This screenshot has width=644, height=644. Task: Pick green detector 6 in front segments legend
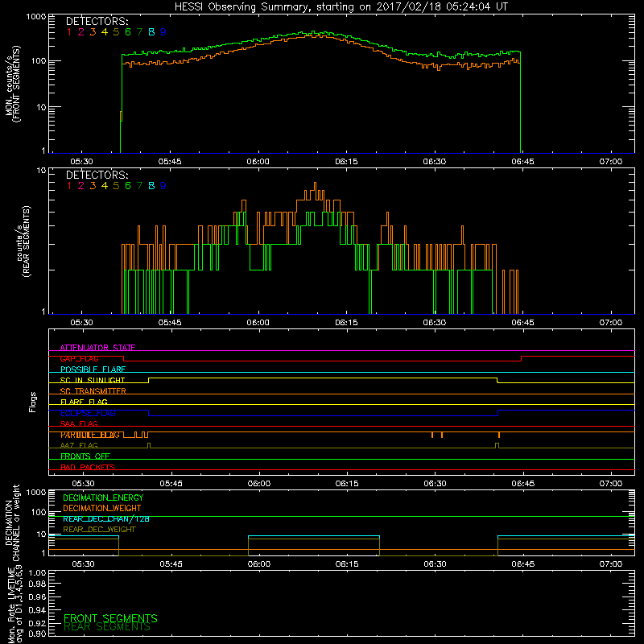128,32
